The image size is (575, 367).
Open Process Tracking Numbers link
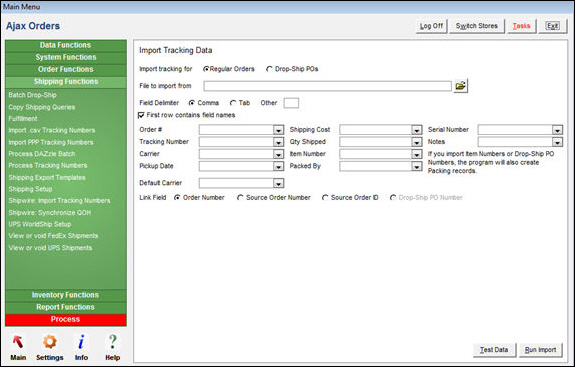pos(48,166)
